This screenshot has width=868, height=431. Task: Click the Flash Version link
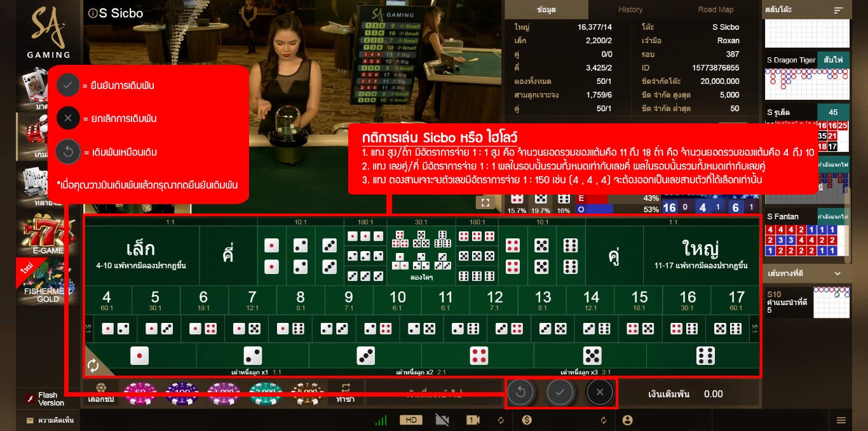50,399
